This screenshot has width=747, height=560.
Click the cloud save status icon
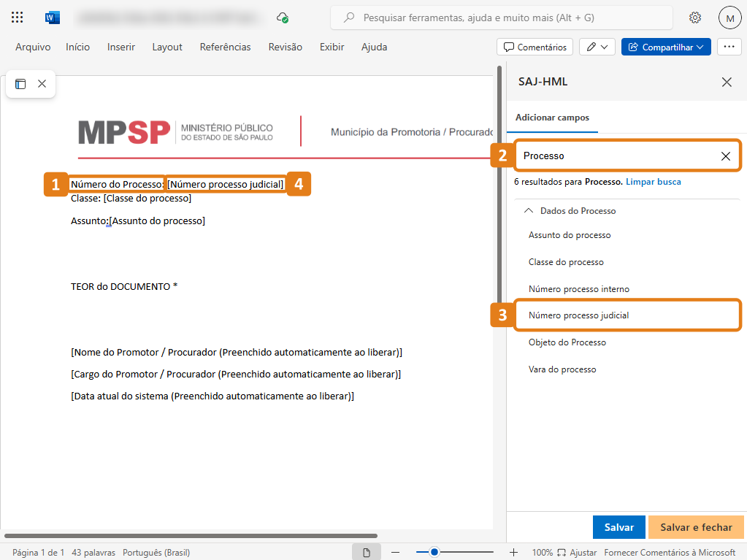point(283,18)
